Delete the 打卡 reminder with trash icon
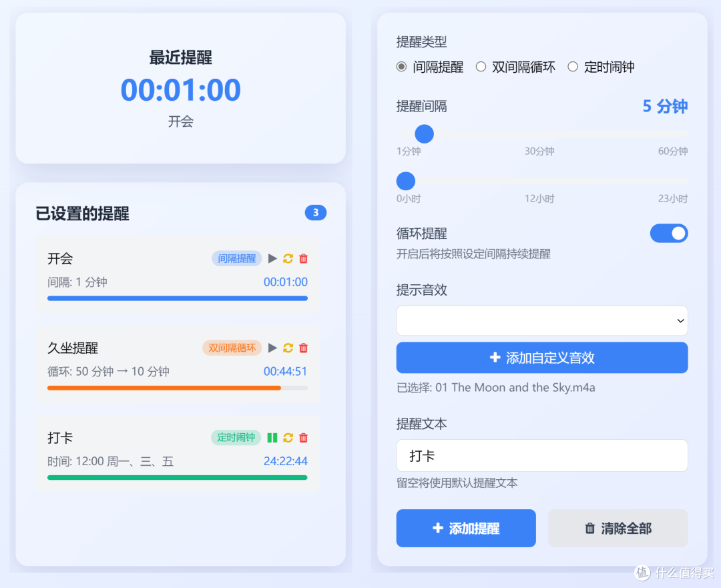The height and width of the screenshot is (588, 721). 304,437
